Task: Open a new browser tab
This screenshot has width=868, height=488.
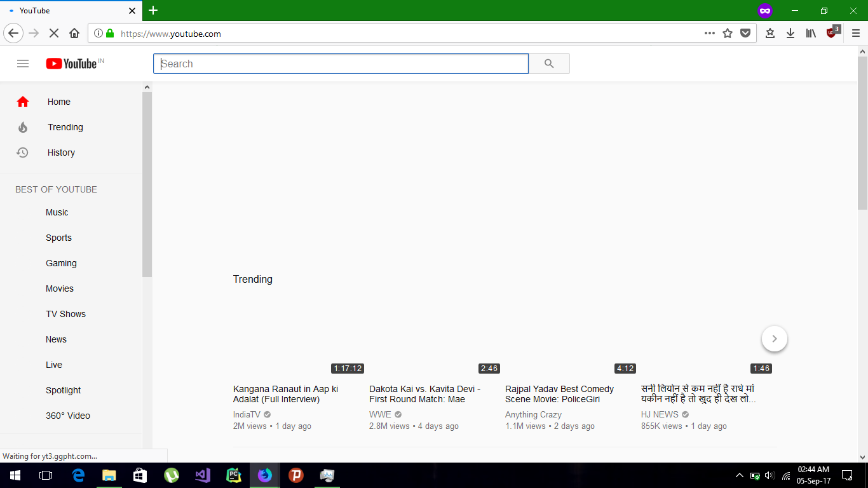Action: click(153, 10)
